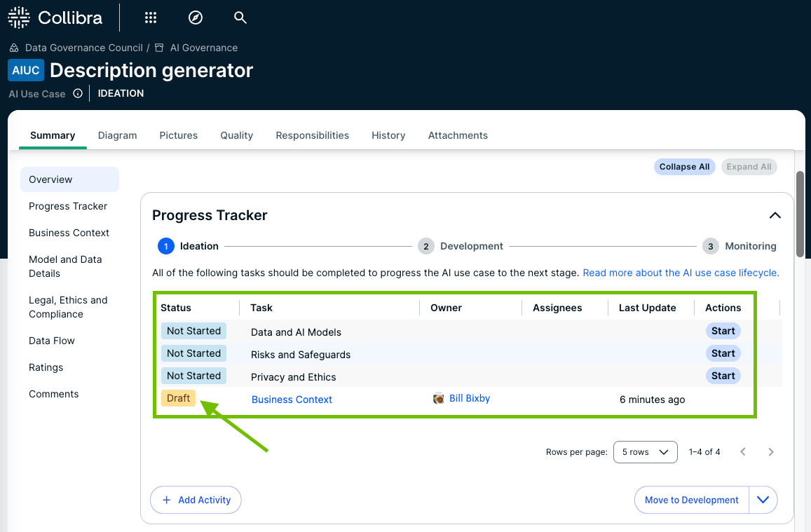This screenshot has width=811, height=532.
Task: Open the Responsibilities tab
Action: point(312,135)
